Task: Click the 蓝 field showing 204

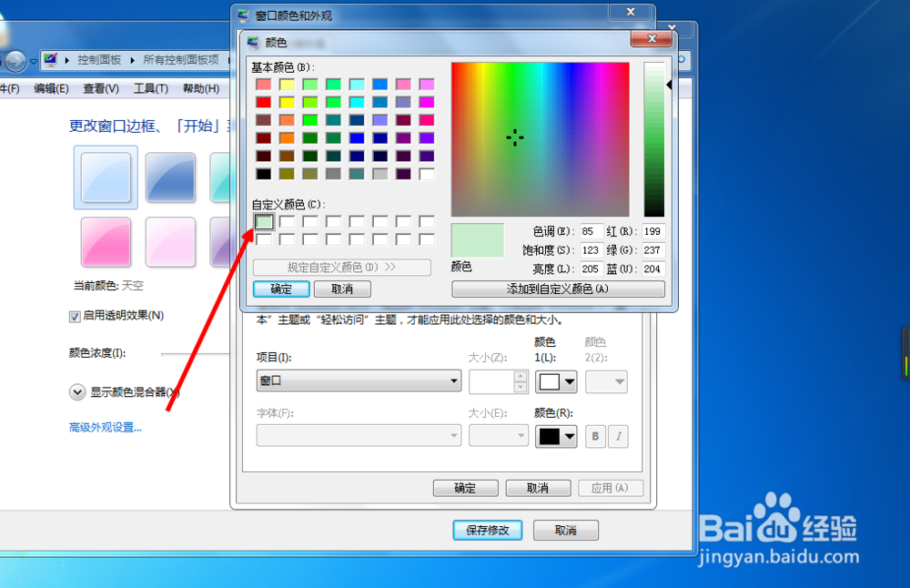Action: click(652, 269)
